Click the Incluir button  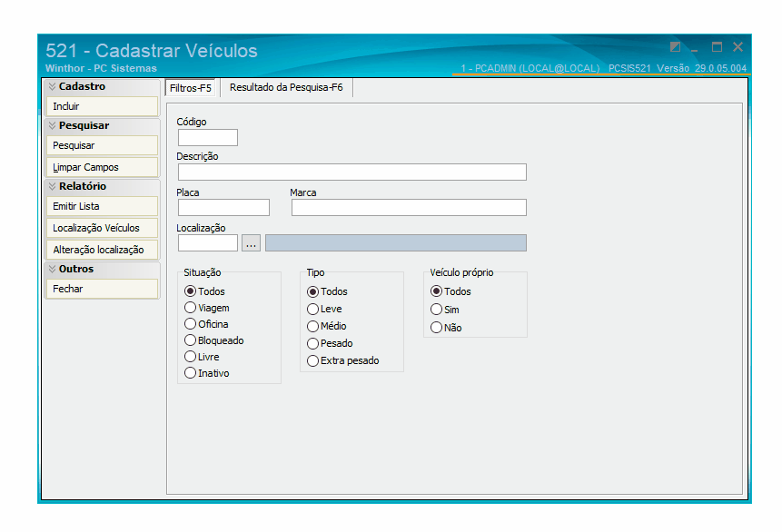tap(103, 106)
